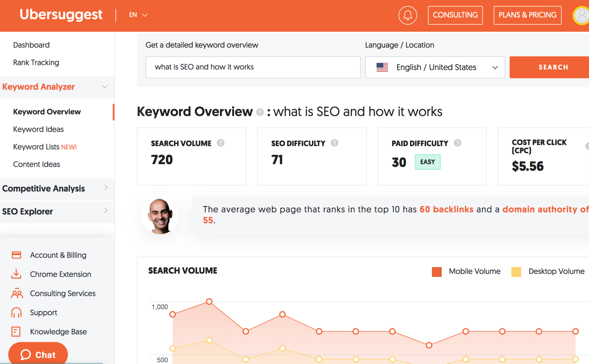Click the Ubersuggest logo
This screenshot has width=589, height=364.
(61, 14)
